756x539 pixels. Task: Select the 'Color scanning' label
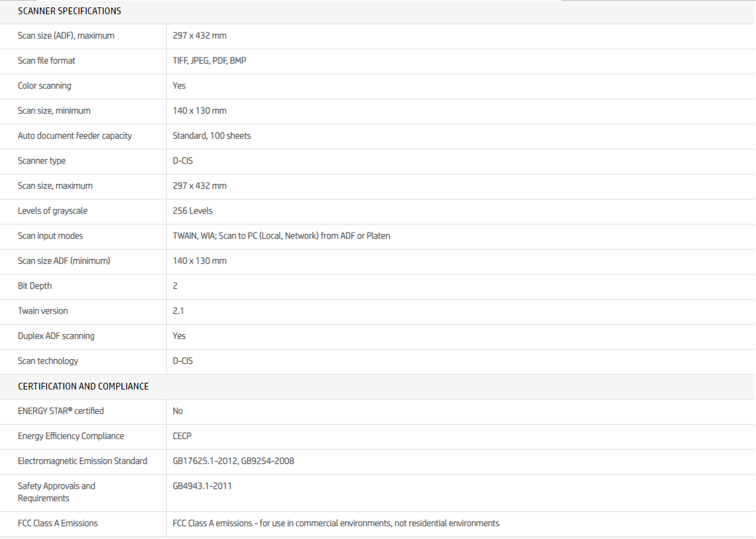[45, 86]
